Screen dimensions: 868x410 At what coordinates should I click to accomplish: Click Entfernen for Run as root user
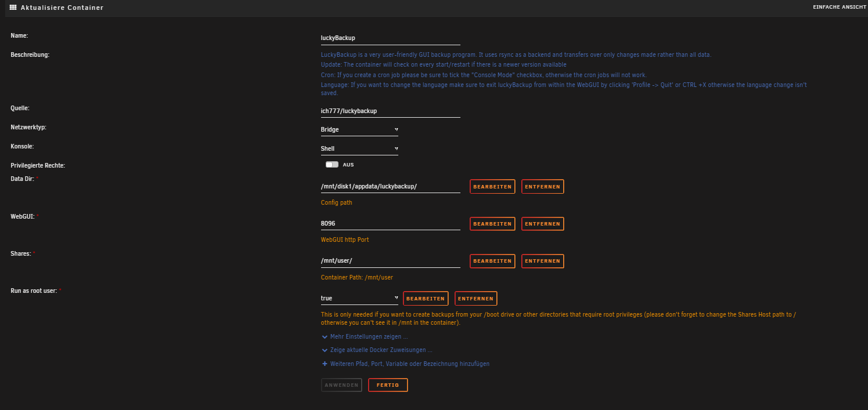[x=476, y=299]
